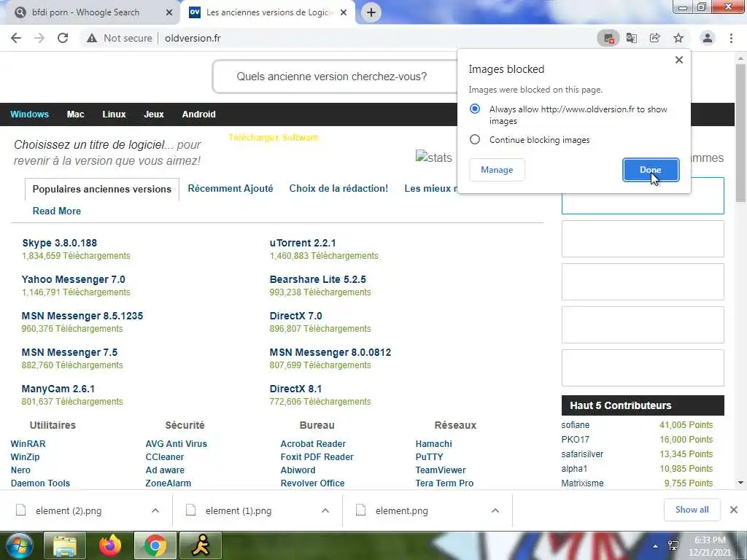Click Chrome icon in taskbar
The width and height of the screenshot is (747, 560).
point(155,545)
